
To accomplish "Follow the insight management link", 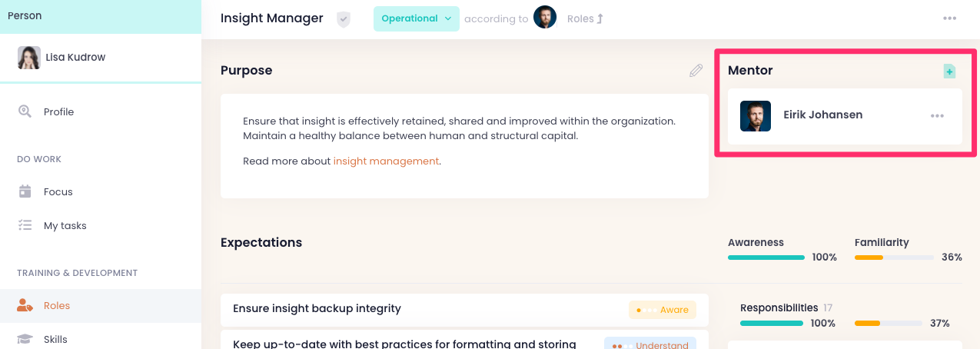I will tap(386, 161).
